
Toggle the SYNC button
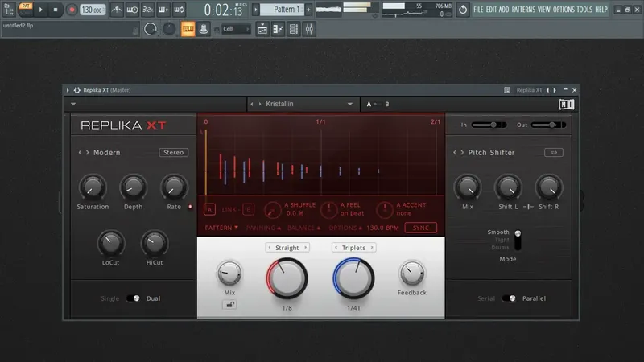pos(421,228)
